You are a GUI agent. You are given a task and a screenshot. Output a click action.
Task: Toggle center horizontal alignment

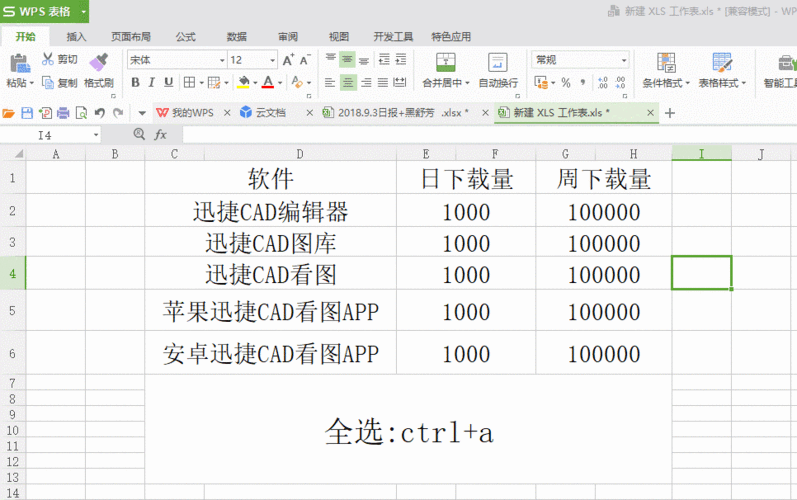point(348,82)
